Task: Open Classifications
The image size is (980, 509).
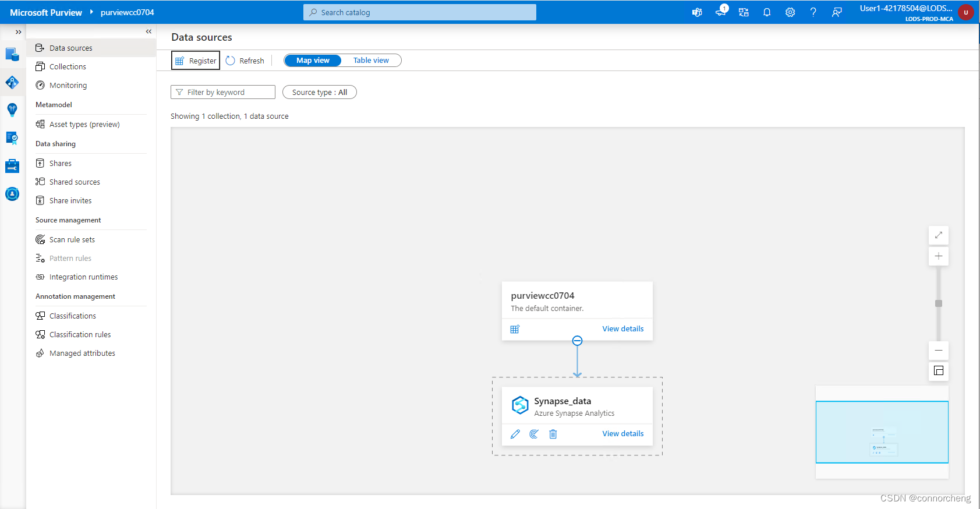Action: coord(91,316)
